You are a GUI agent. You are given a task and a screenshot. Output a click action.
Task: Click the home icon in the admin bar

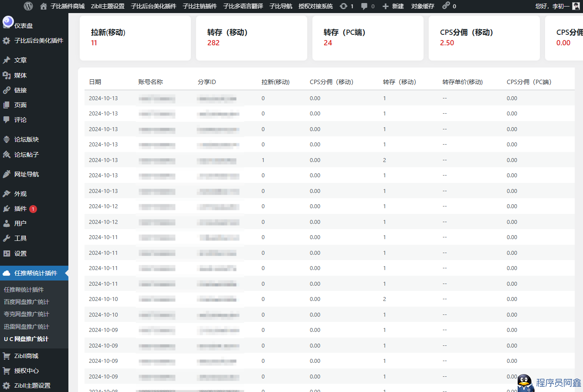(x=44, y=6)
